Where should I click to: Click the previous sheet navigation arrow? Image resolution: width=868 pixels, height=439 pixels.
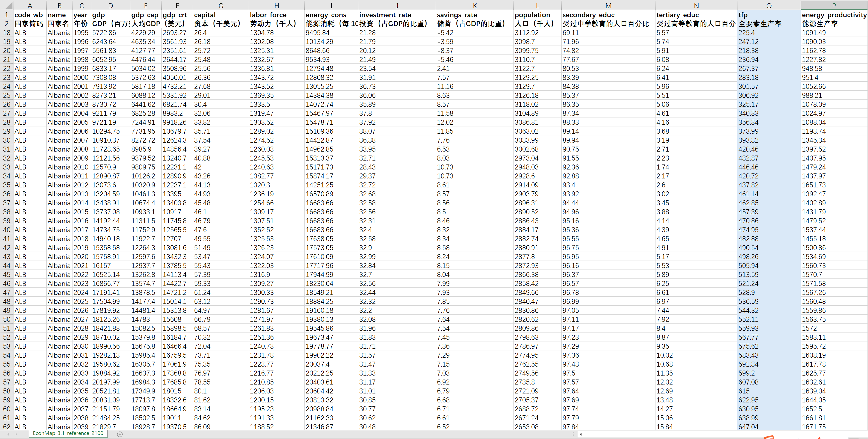tap(8, 434)
